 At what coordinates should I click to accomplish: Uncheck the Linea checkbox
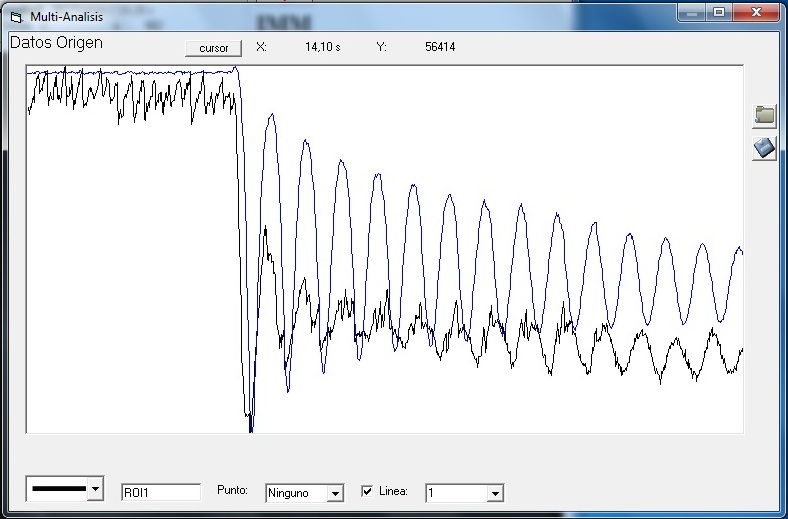click(367, 491)
